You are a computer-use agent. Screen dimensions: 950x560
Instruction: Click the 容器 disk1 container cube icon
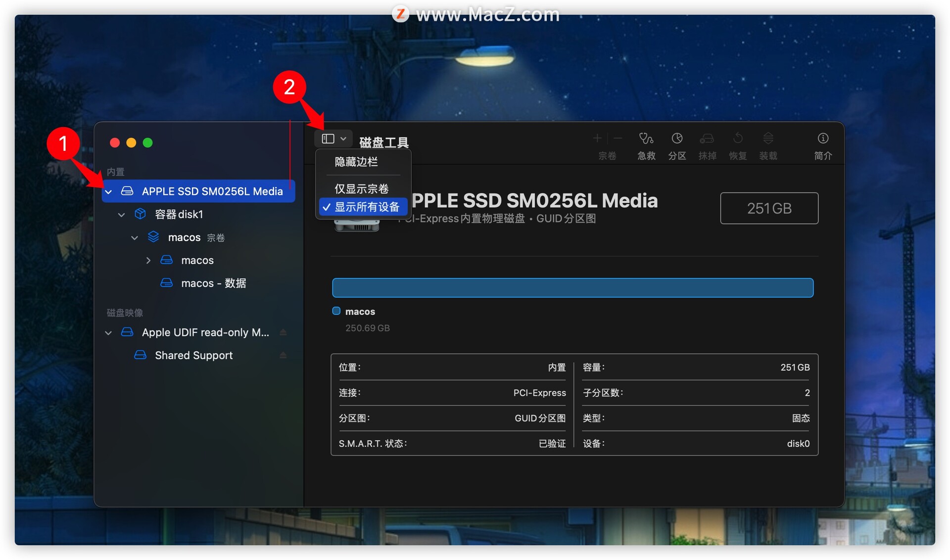(x=141, y=214)
